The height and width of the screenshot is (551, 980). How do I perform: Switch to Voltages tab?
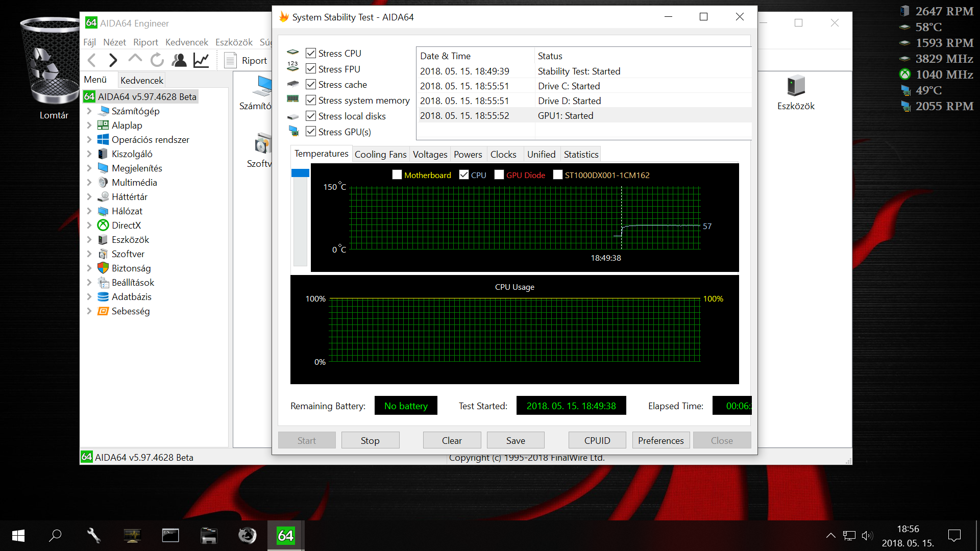pos(430,154)
